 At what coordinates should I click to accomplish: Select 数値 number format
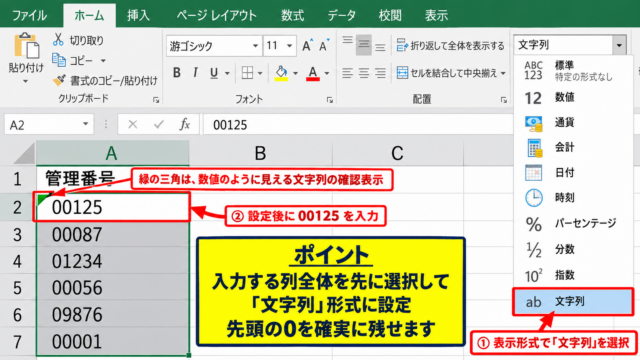(x=573, y=98)
